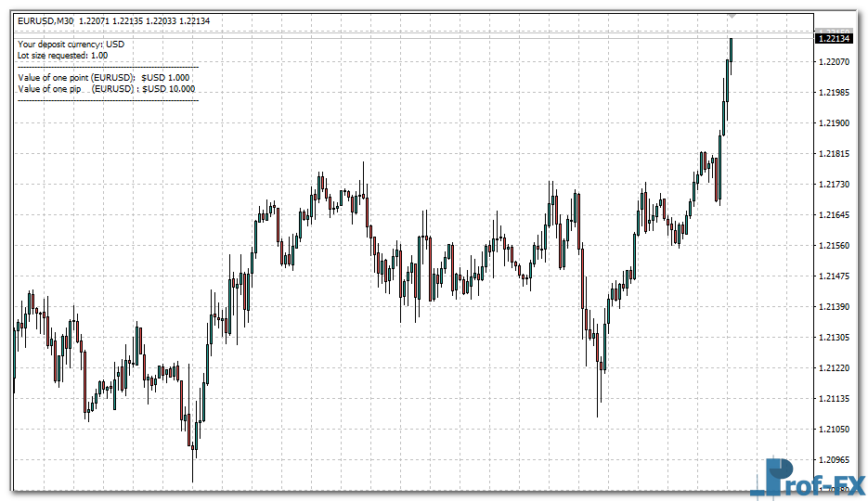Select the 1.21050 price axis label

(x=835, y=430)
